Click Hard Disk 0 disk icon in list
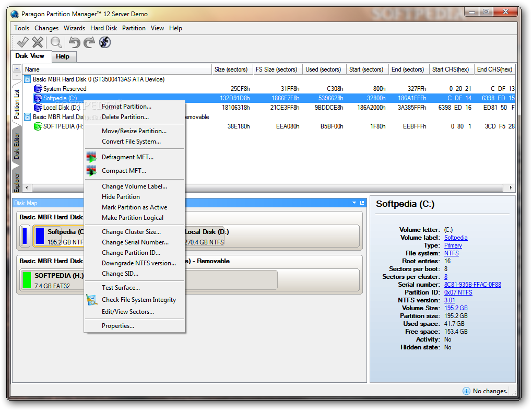 click(28, 79)
